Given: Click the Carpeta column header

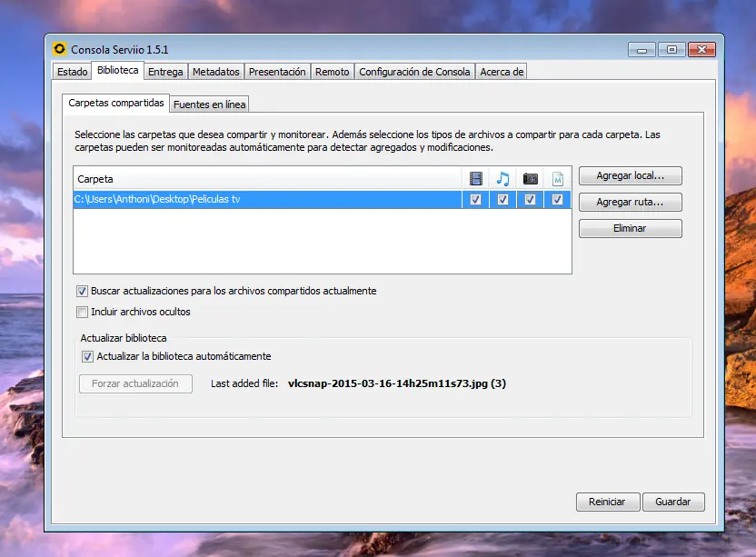Looking at the screenshot, I should 267,179.
